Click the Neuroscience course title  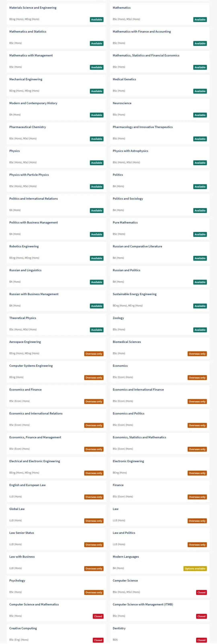122,103
